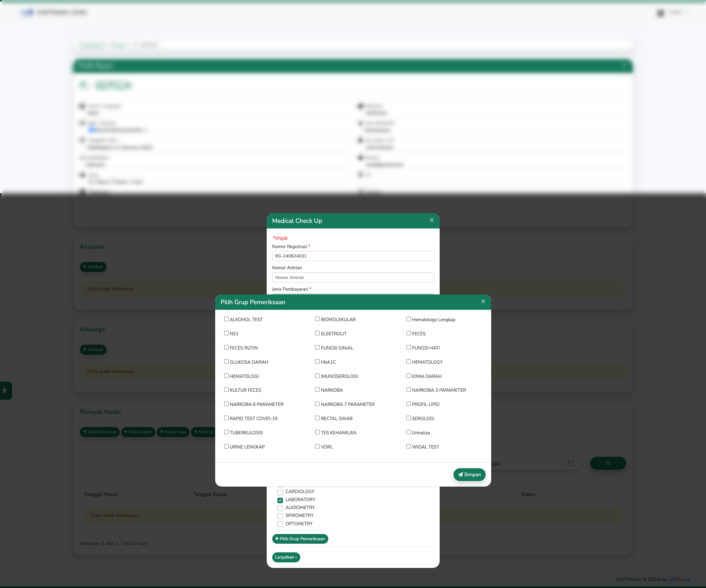Enable the HEMATOLOGY checkbox
The width and height of the screenshot is (706, 588).
point(409,362)
